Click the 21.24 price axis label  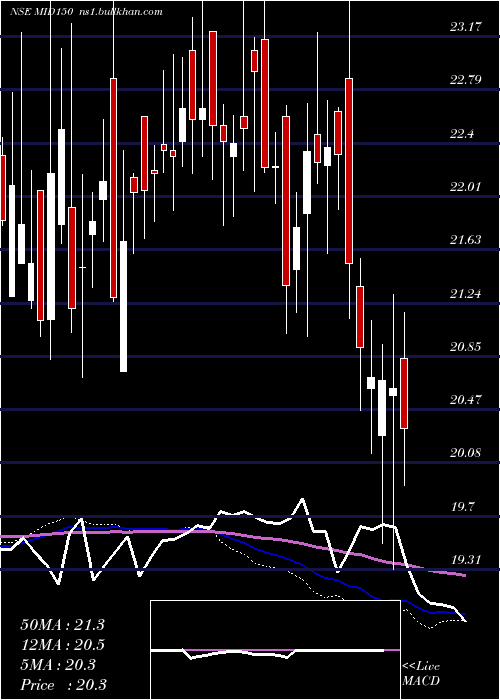click(x=466, y=293)
